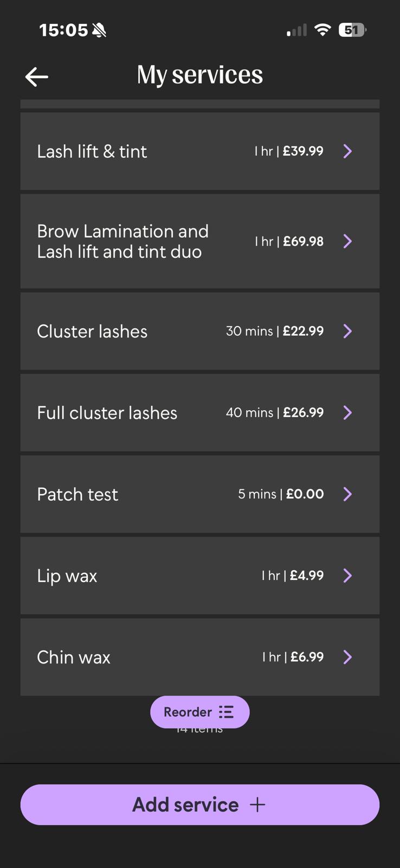The height and width of the screenshot is (868, 400).
Task: Expand Cluster lashes chevron arrow
Action: (347, 331)
